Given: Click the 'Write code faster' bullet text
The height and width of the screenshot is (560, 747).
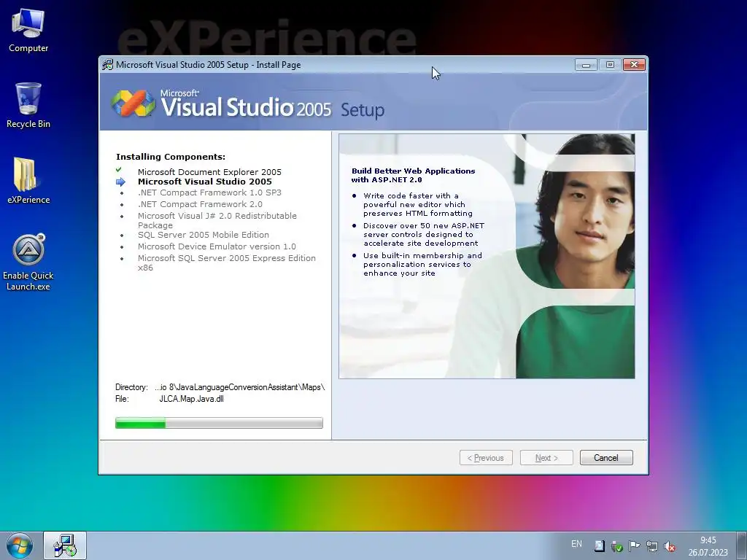Looking at the screenshot, I should tap(418, 204).
